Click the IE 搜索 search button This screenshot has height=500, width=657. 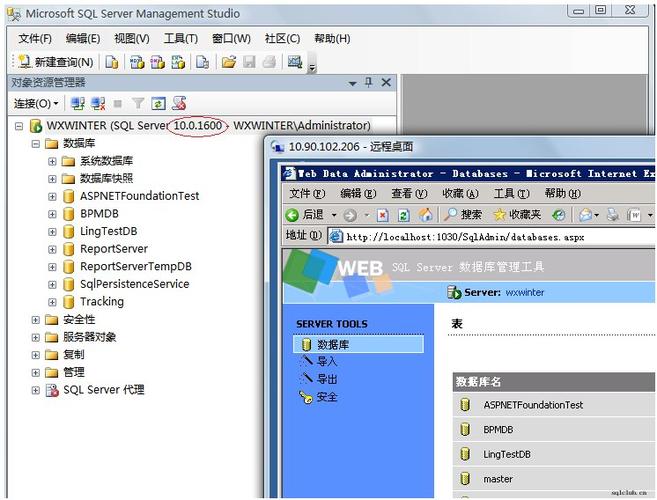pos(463,215)
